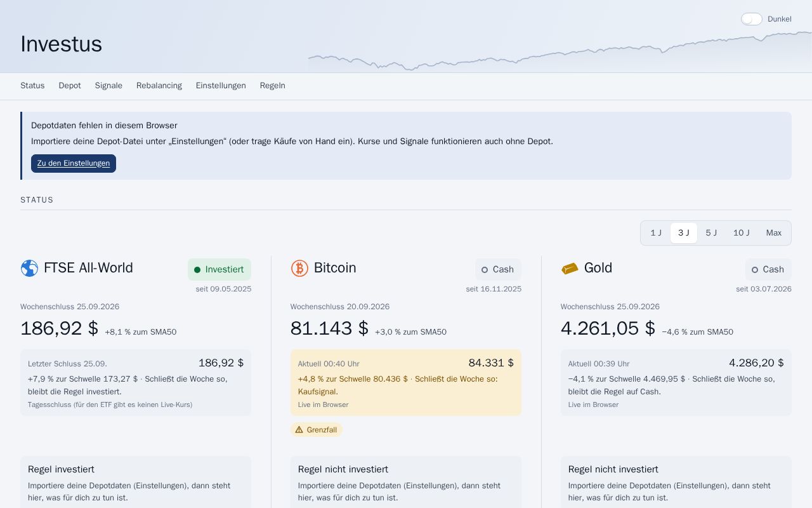Screen dimensions: 812x508
Task: Click the Bitcoin Cash status badge
Action: (x=498, y=269)
